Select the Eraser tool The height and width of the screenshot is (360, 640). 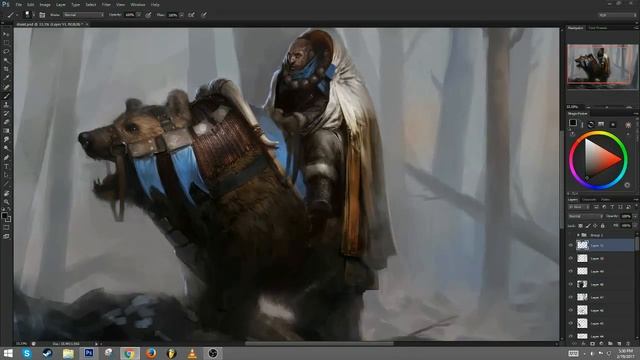pyautogui.click(x=6, y=122)
